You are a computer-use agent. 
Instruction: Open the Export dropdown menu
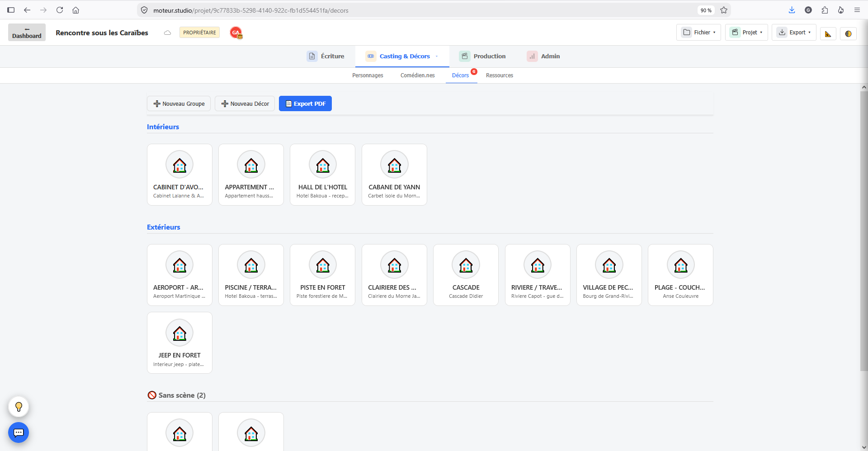[x=794, y=33]
